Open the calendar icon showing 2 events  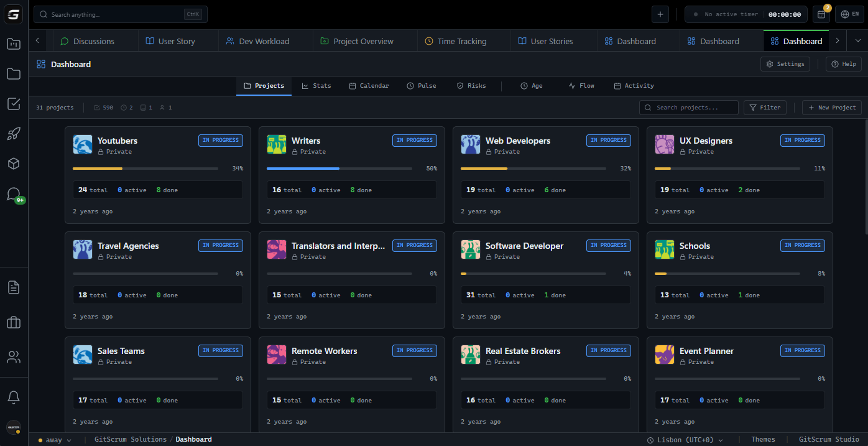click(x=822, y=14)
